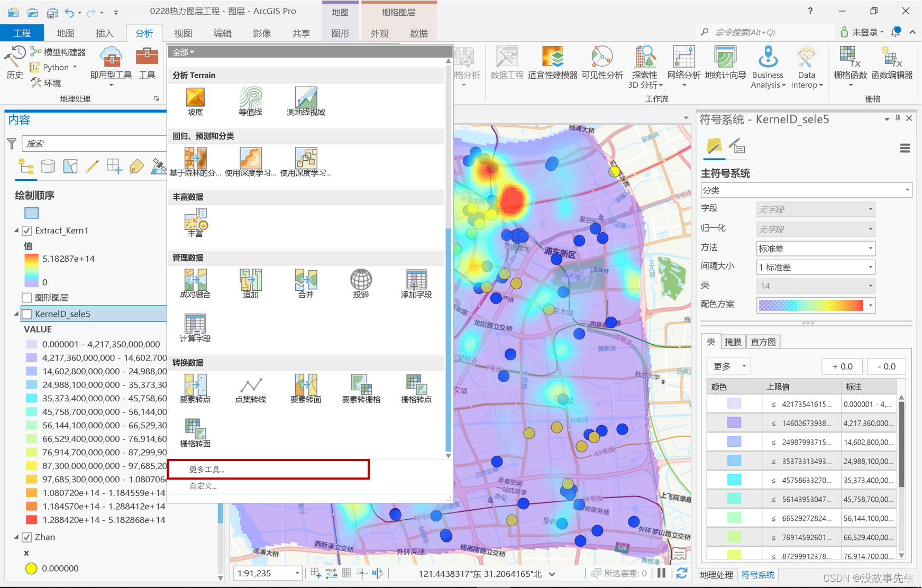This screenshot has height=588, width=922.
Task: Open the 方法 标准差 dropdown
Action: [x=816, y=249]
